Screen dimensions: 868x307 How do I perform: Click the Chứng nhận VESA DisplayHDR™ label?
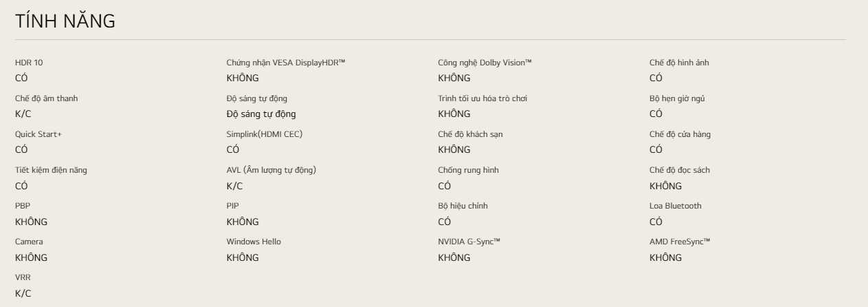tap(286, 63)
